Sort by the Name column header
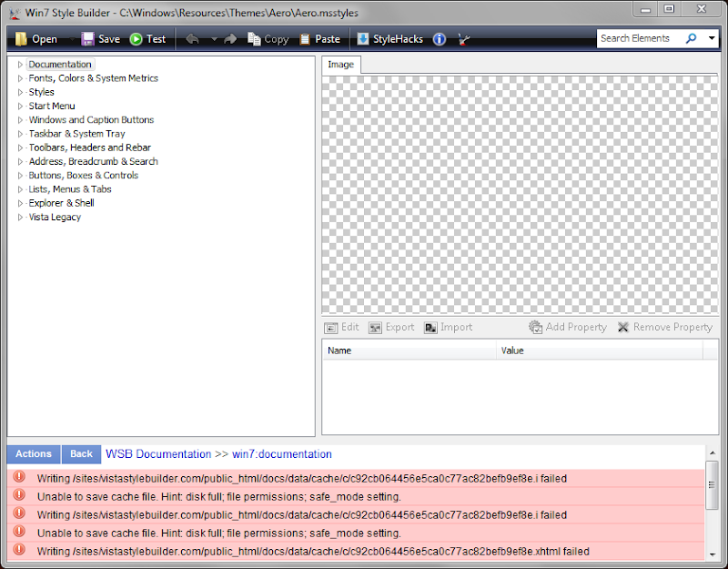Screen dimensions: 728x569 409,351
